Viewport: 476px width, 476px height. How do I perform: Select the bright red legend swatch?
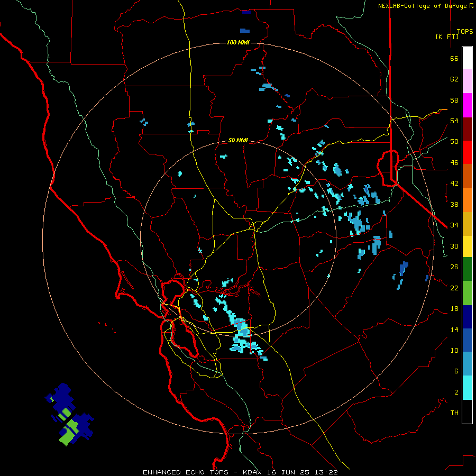[x=467, y=152]
